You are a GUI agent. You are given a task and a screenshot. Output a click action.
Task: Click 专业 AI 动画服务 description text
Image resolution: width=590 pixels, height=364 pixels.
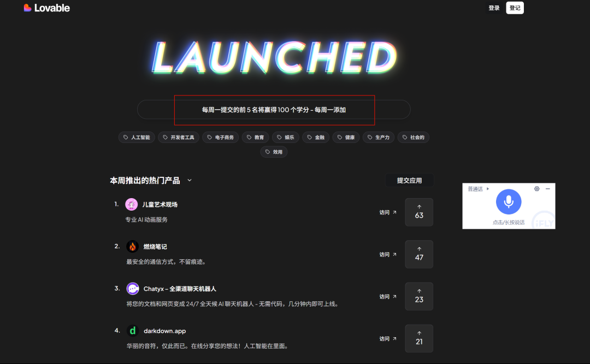(x=146, y=219)
